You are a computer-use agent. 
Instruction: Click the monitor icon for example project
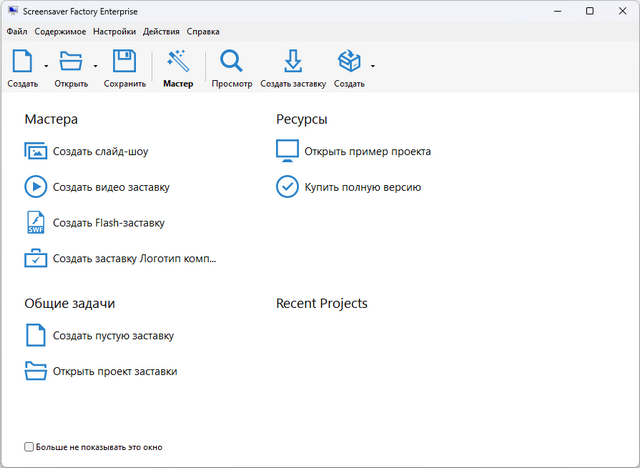(x=287, y=152)
